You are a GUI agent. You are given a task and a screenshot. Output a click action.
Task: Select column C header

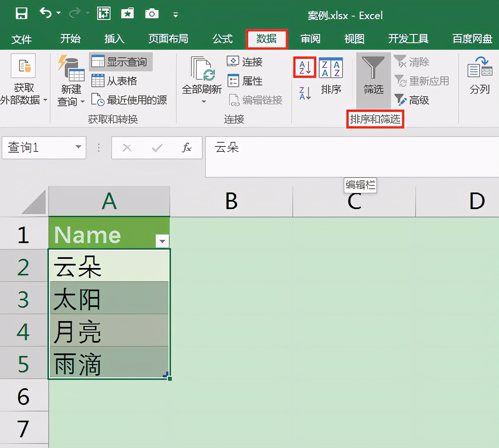point(354,201)
